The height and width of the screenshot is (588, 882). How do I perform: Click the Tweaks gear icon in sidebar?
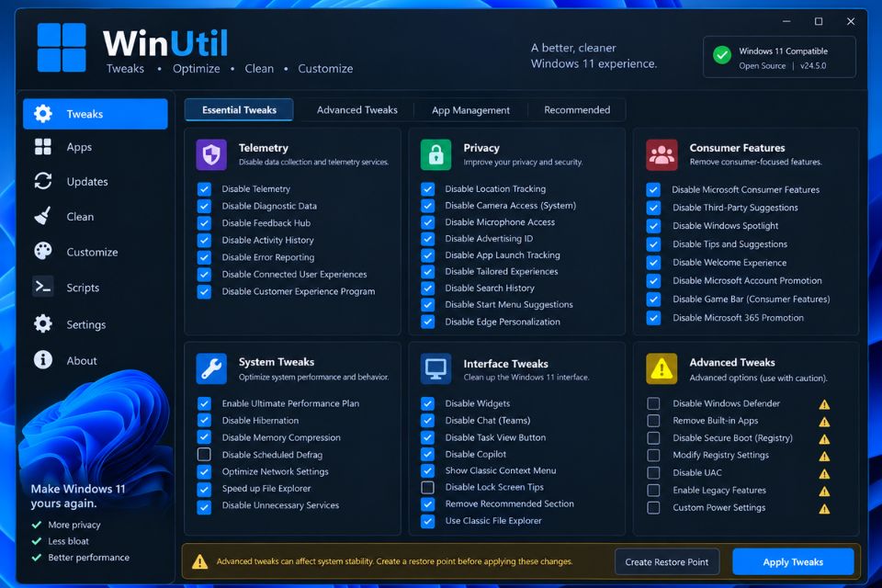pos(43,114)
